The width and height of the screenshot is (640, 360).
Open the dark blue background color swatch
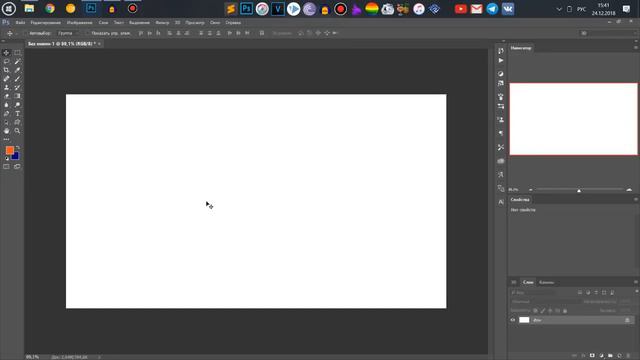(16, 156)
